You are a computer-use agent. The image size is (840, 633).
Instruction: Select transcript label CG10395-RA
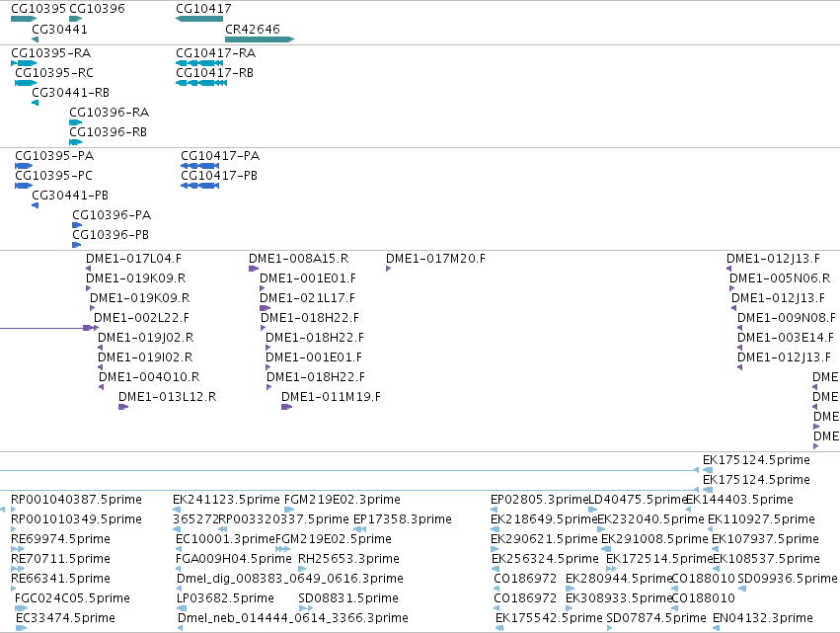click(x=51, y=53)
